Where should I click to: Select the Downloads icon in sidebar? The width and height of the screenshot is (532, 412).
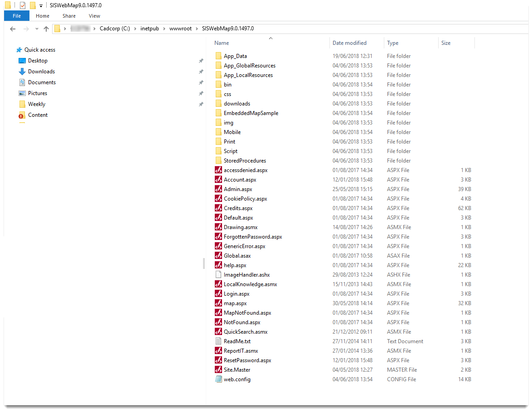pos(22,72)
